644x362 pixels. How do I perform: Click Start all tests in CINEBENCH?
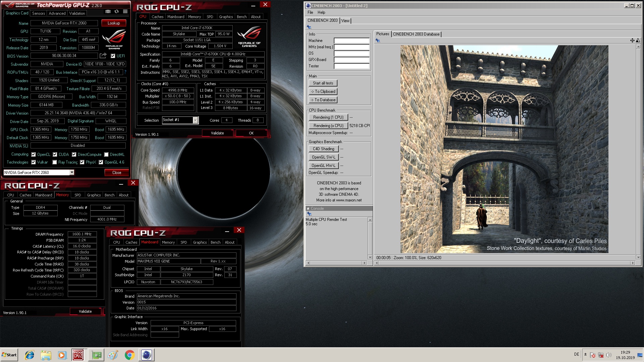[x=323, y=83]
